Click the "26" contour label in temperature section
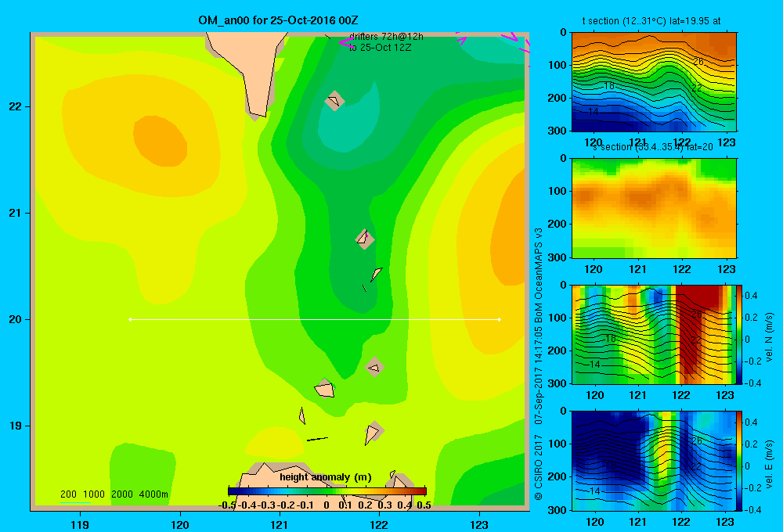 (698, 62)
